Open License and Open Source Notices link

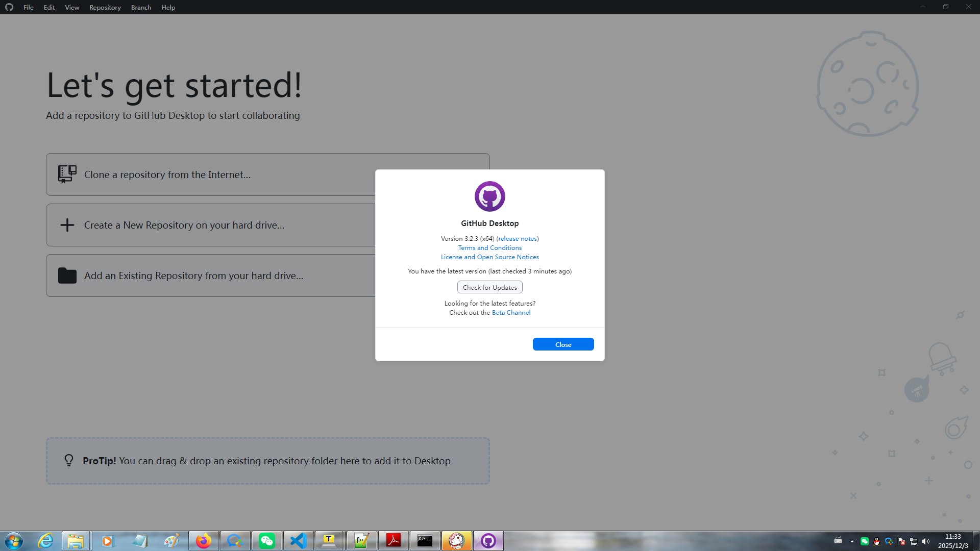[489, 257]
